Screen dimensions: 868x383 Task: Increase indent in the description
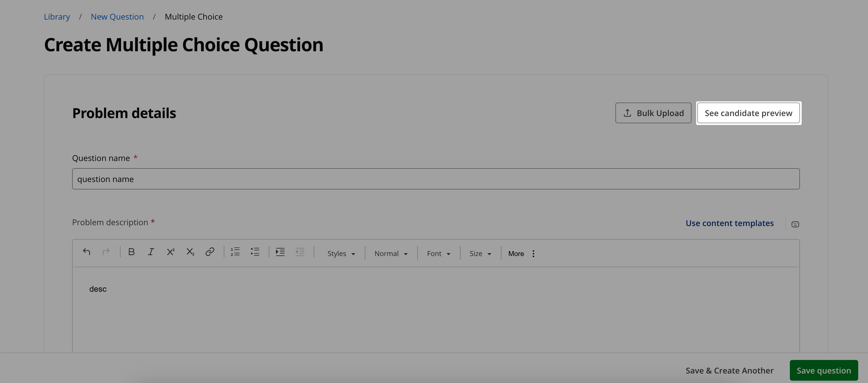[280, 252]
